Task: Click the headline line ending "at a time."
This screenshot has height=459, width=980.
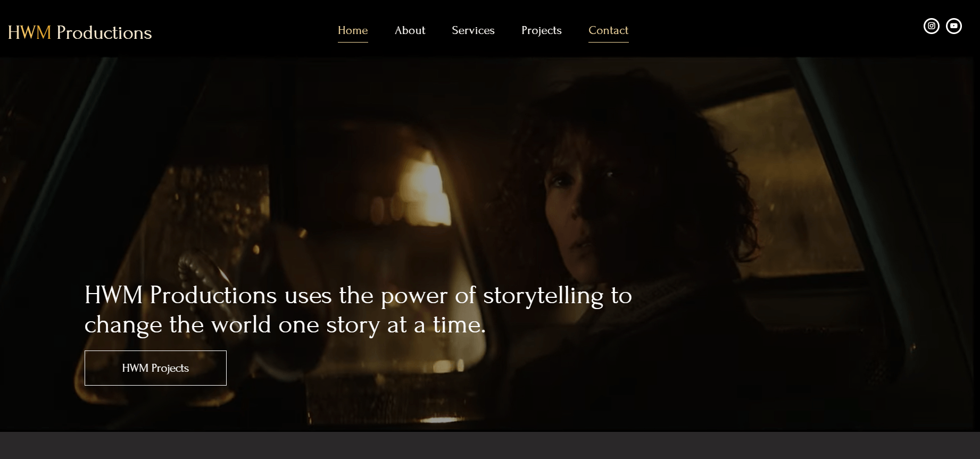Action: point(285,325)
